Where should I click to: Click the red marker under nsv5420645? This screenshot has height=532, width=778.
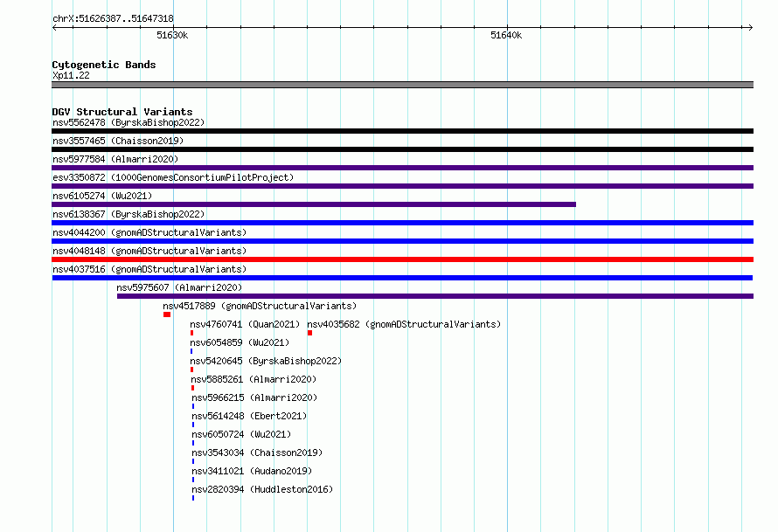(192, 370)
